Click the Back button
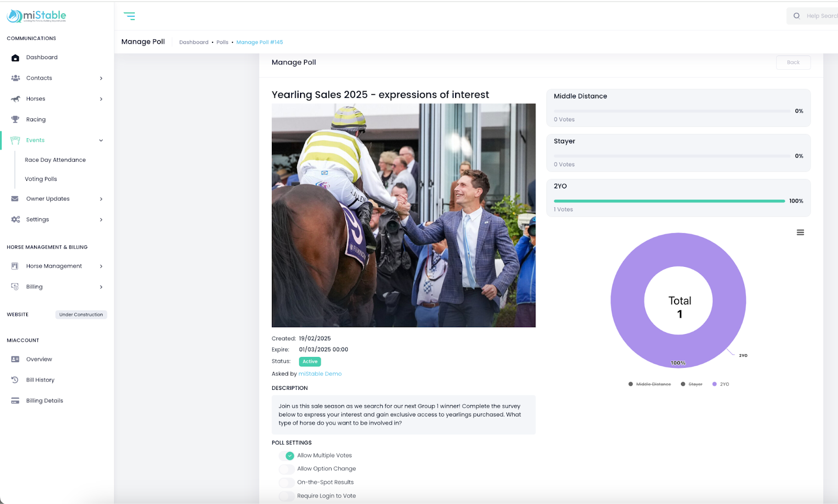The image size is (838, 504). pos(793,62)
